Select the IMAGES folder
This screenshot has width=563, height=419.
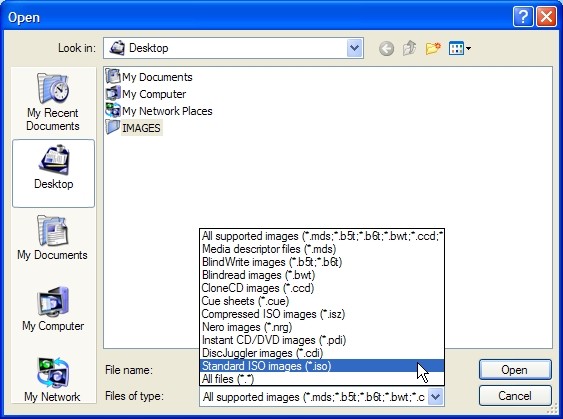click(x=134, y=127)
